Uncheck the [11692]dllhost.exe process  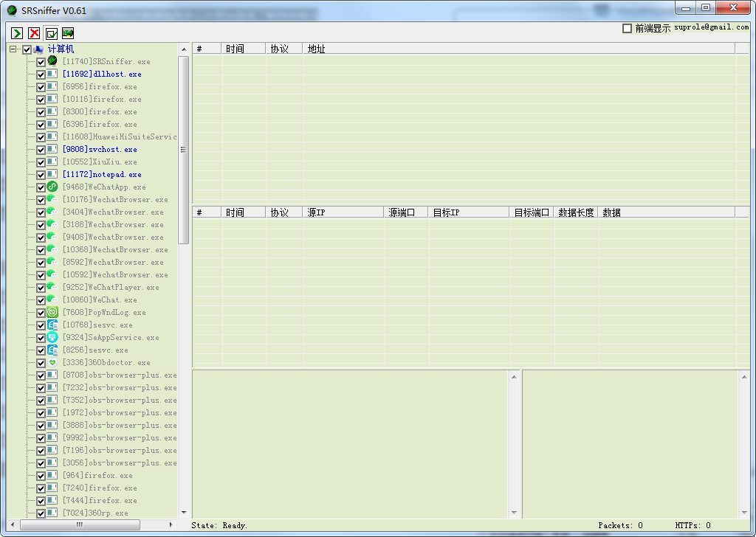pos(41,74)
